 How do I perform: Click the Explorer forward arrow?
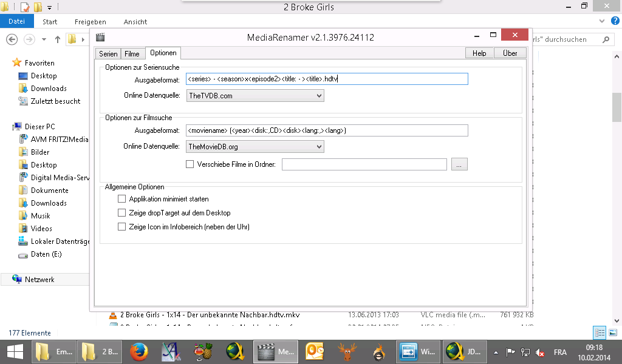[29, 39]
